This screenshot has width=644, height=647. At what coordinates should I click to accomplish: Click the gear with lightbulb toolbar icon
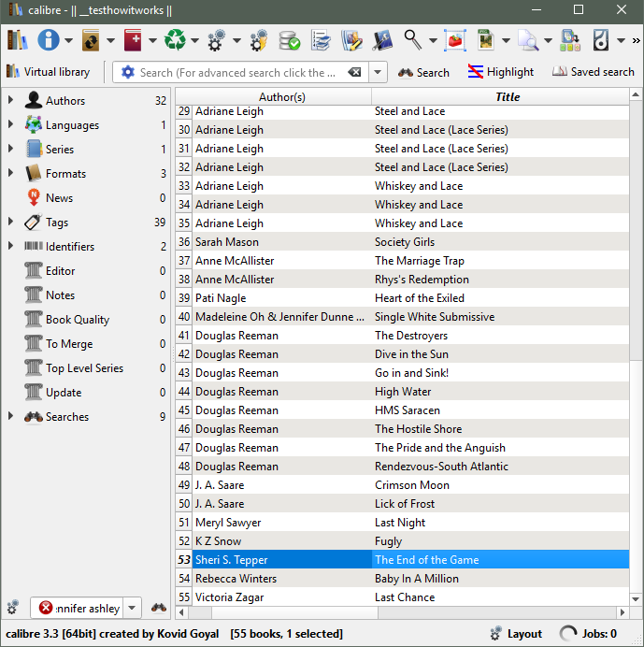(x=259, y=40)
